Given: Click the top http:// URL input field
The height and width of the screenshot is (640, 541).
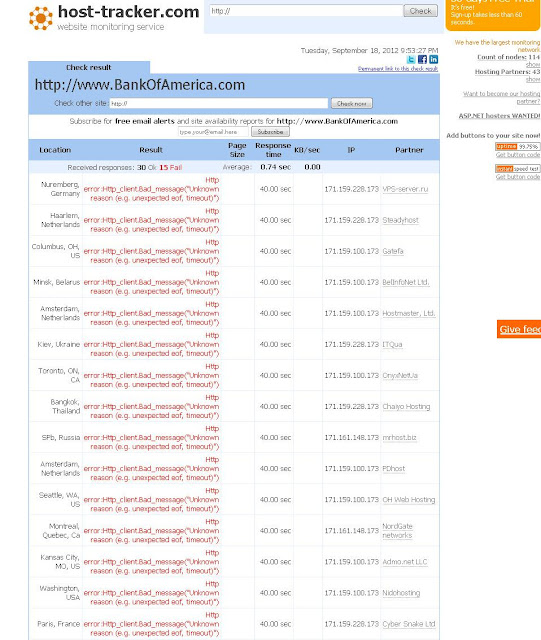Looking at the screenshot, I should point(306,11).
